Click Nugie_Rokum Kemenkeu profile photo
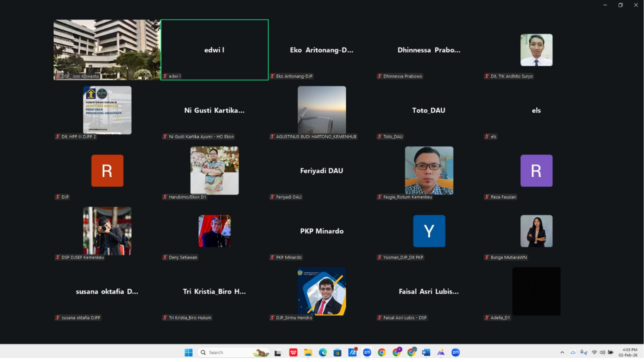This screenshot has height=362, width=644. pos(429,170)
